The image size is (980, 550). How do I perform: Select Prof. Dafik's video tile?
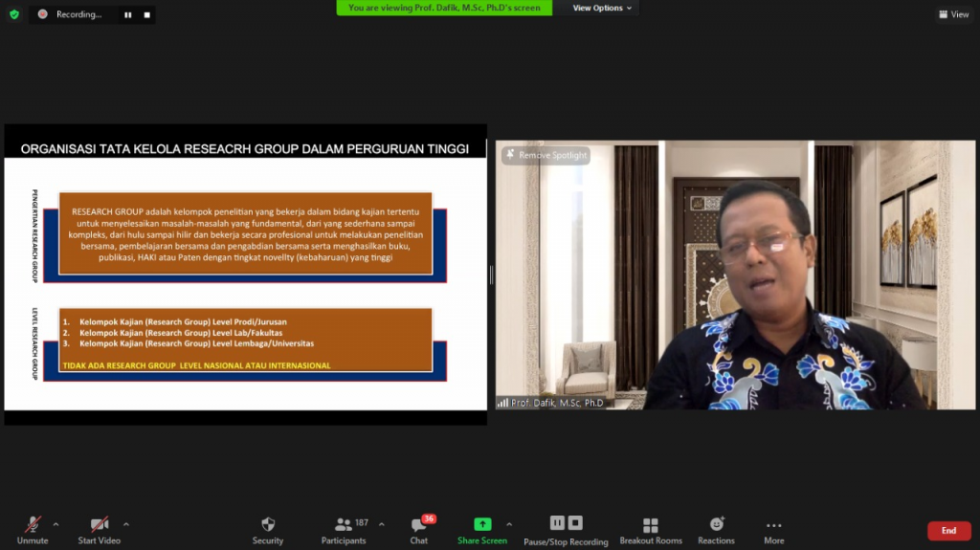(735, 287)
